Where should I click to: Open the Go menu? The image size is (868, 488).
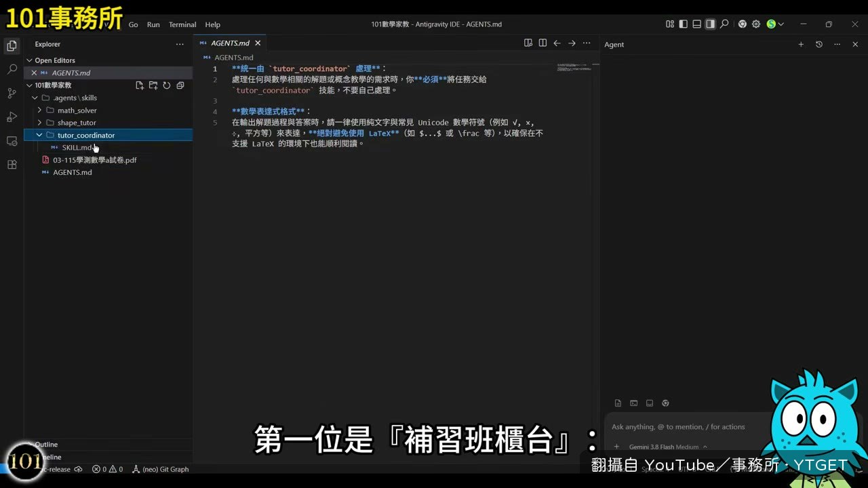coord(134,24)
